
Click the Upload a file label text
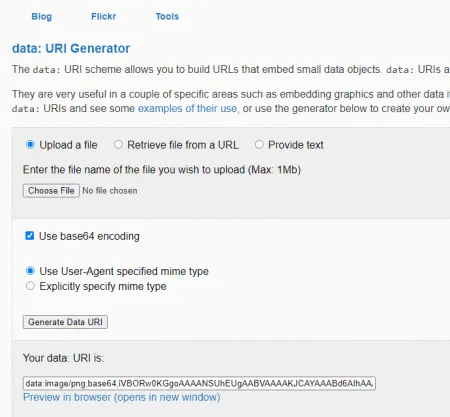(x=68, y=145)
